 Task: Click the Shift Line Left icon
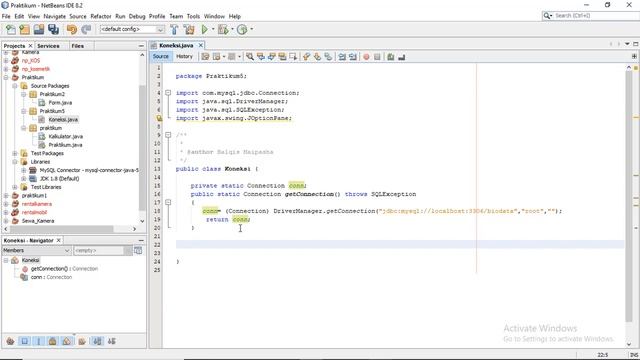342,57
